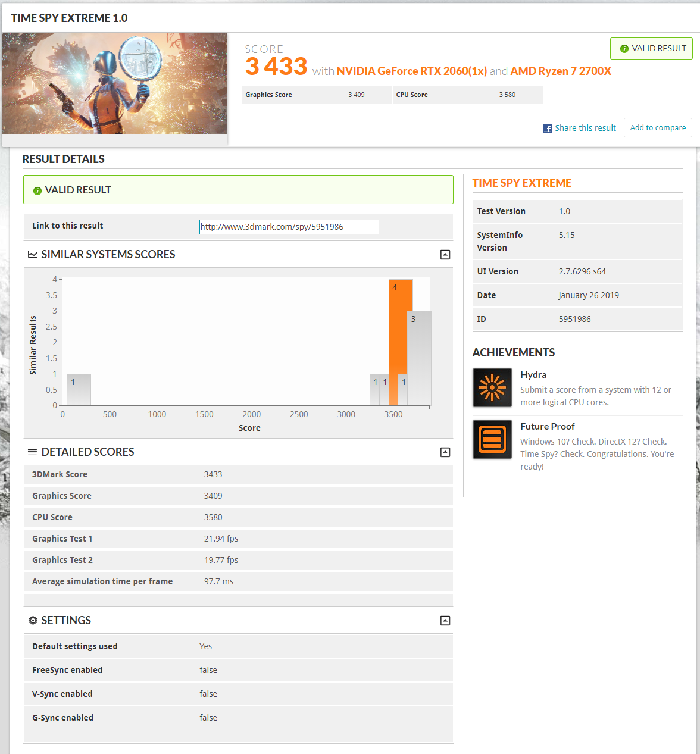
Task: Click green check icon in Valid Result banner
Action: 37,190
